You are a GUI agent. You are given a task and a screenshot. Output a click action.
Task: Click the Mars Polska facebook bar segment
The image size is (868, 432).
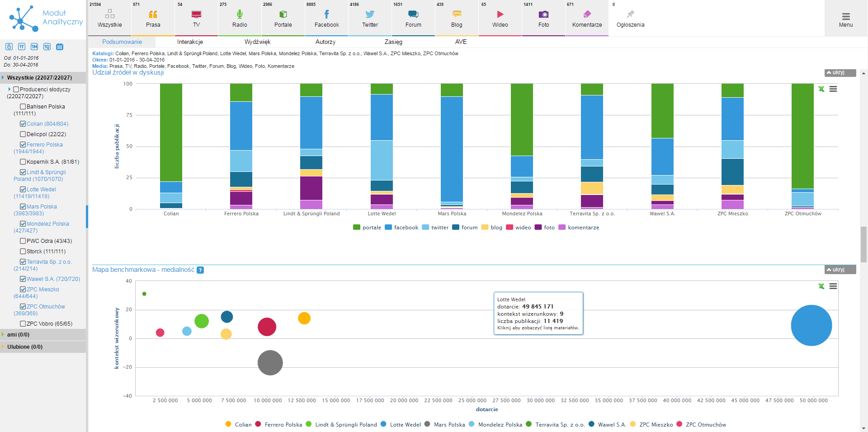452,149
